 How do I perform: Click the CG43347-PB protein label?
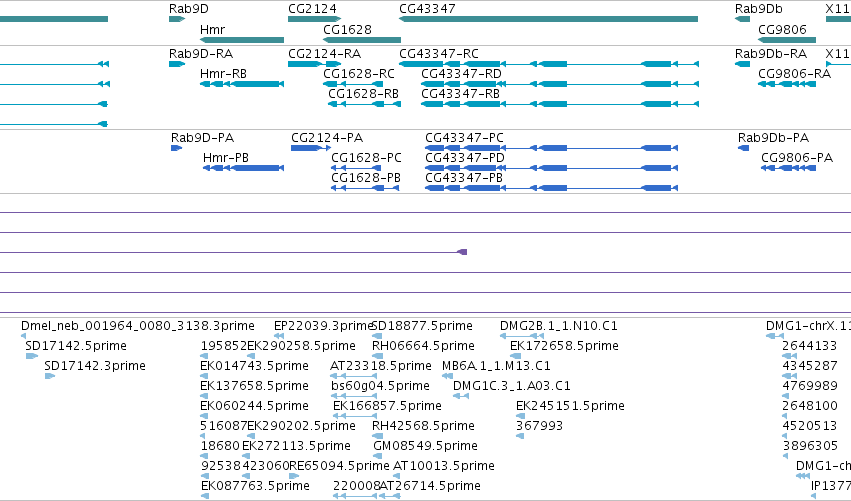point(464,178)
